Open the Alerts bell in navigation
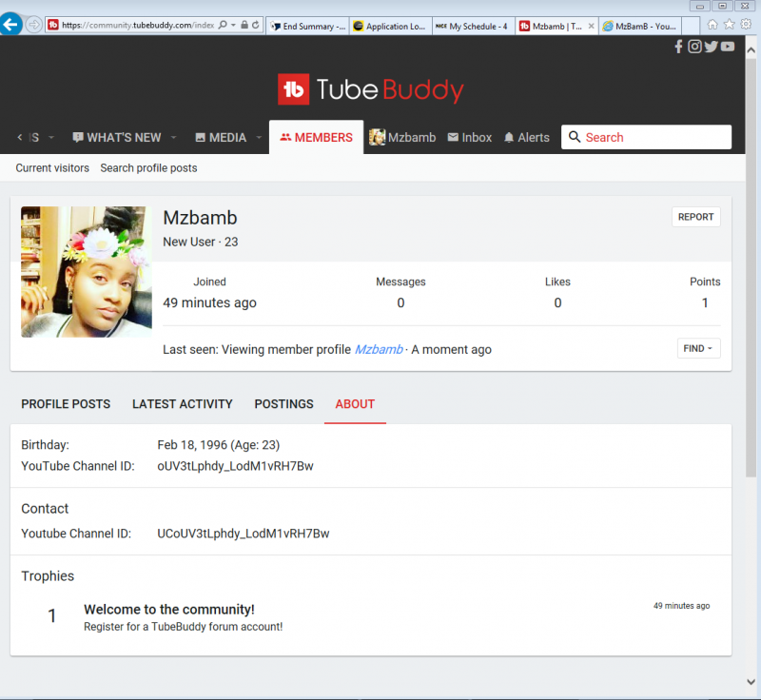The height and width of the screenshot is (700, 761). pos(526,138)
